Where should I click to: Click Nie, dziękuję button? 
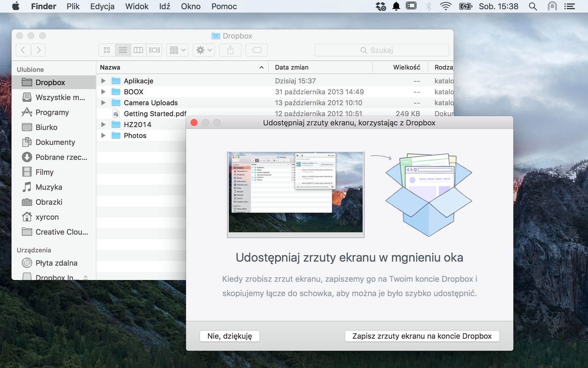(x=229, y=336)
